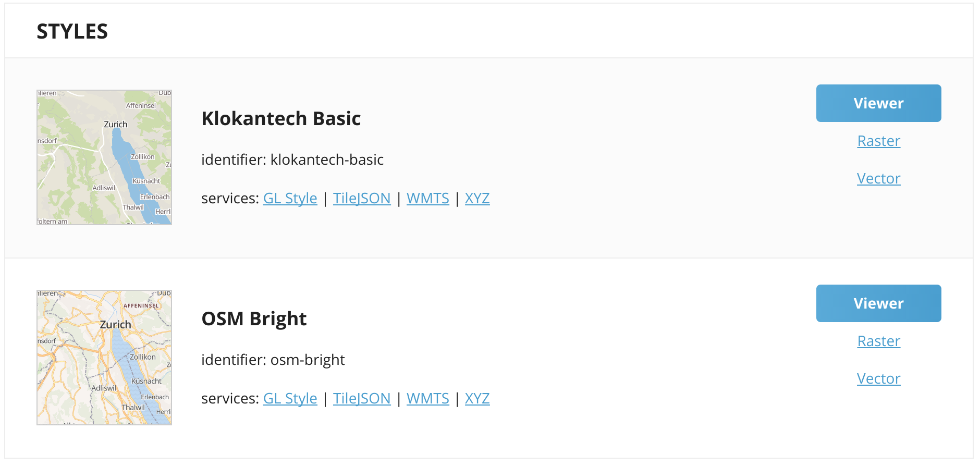This screenshot has width=980, height=466.
Task: Open the OSM Bright Viewer button
Action: [x=878, y=303]
